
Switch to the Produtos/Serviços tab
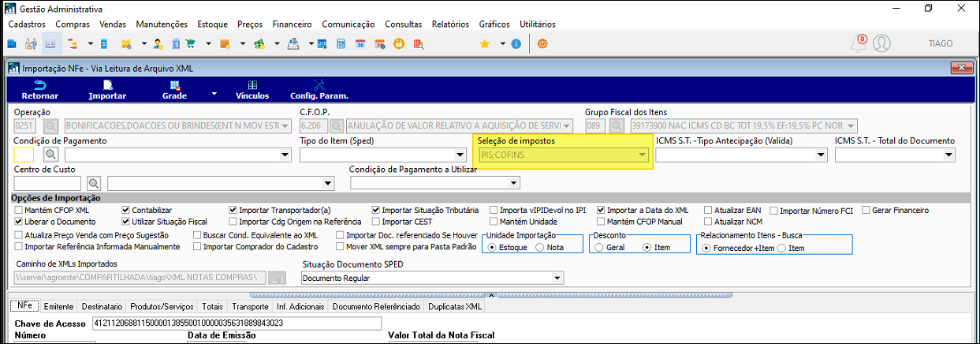[163, 306]
